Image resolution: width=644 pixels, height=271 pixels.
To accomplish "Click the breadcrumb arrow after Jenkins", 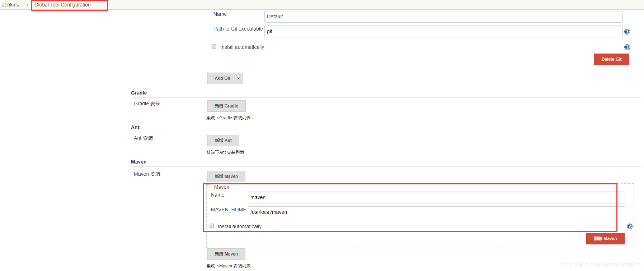I will tap(27, 5).
